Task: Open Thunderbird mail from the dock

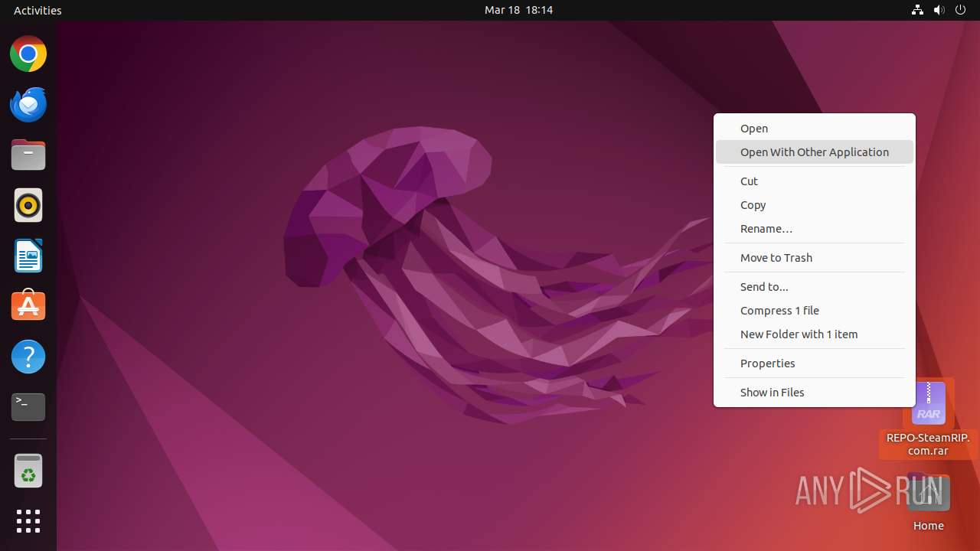Action: click(x=28, y=105)
